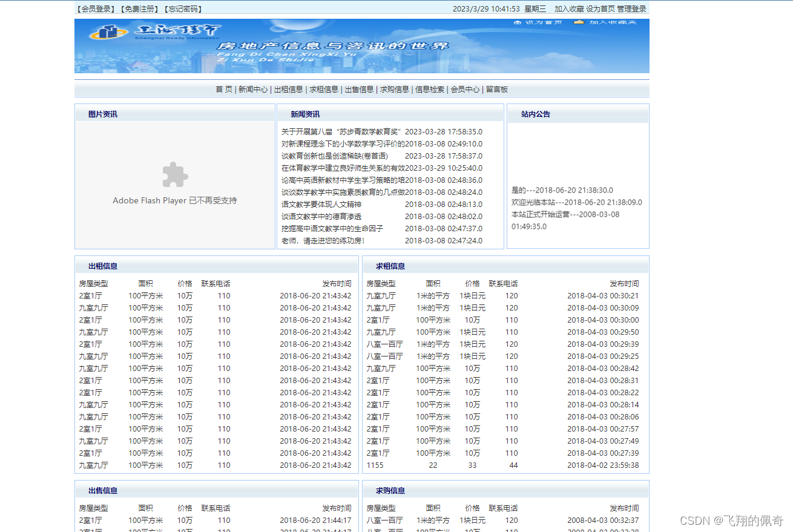
Task: Click the 忘记密码 link
Action: click(x=183, y=9)
